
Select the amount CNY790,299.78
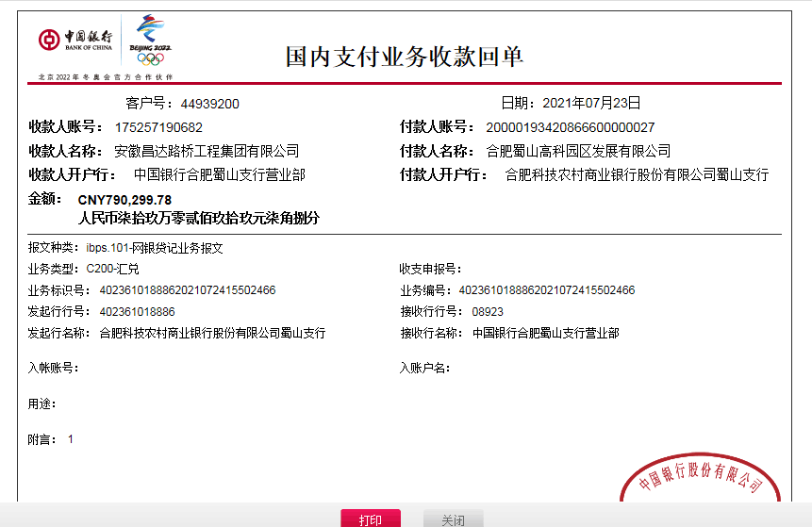[x=124, y=200]
